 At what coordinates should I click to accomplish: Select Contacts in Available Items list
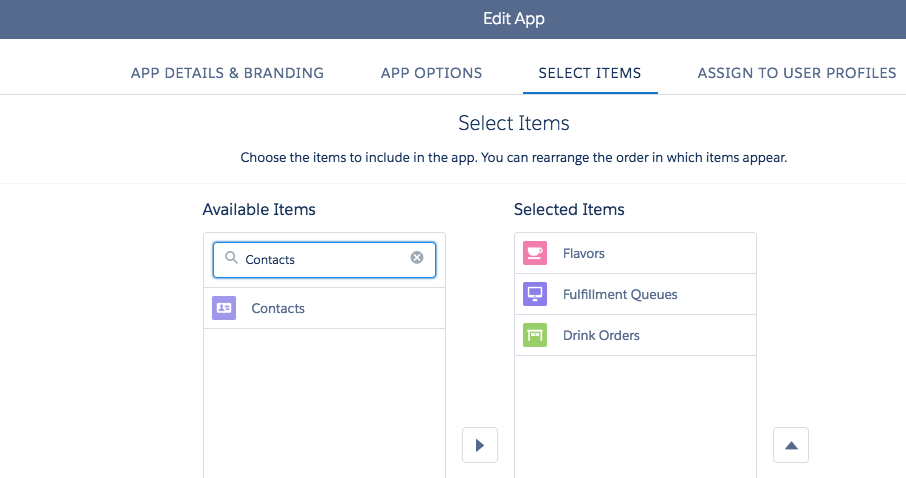(278, 308)
